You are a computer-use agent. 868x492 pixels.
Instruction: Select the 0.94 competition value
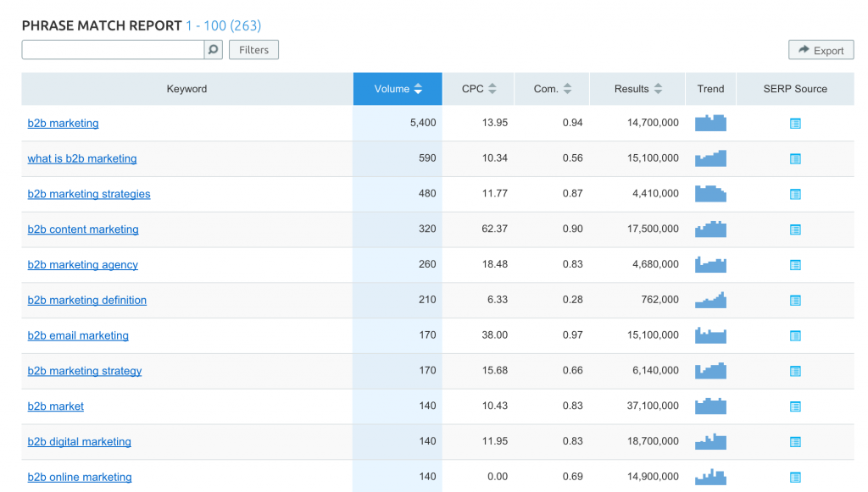572,123
